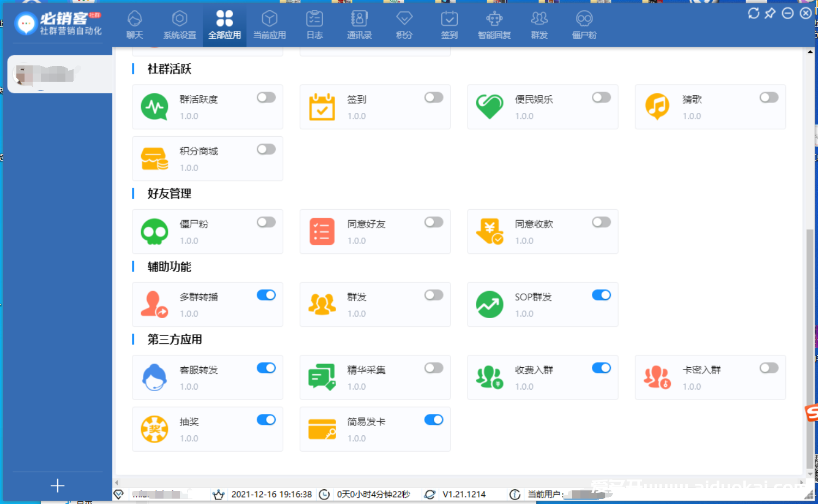Switch to 当前应用 tab
Viewport: 818px width, 504px height.
pyautogui.click(x=270, y=26)
